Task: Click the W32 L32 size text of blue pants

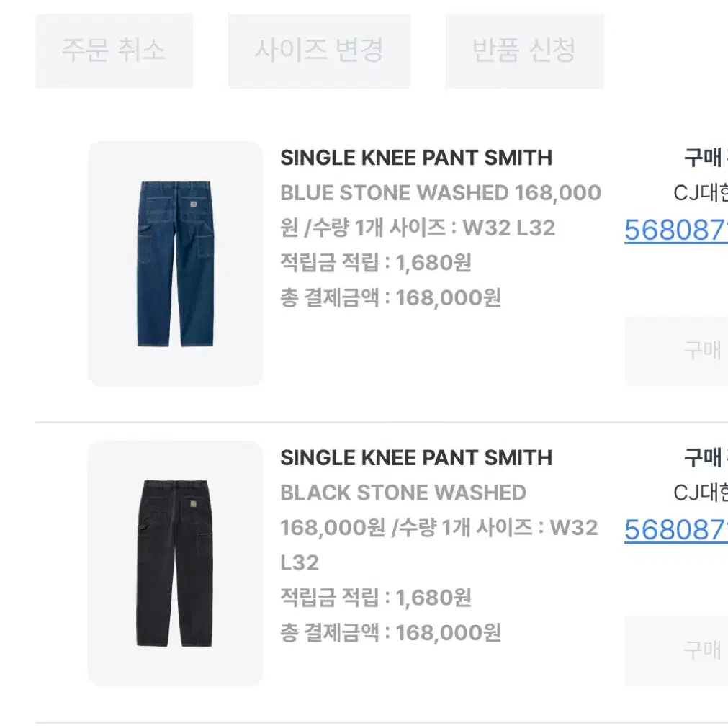Action: (x=509, y=228)
